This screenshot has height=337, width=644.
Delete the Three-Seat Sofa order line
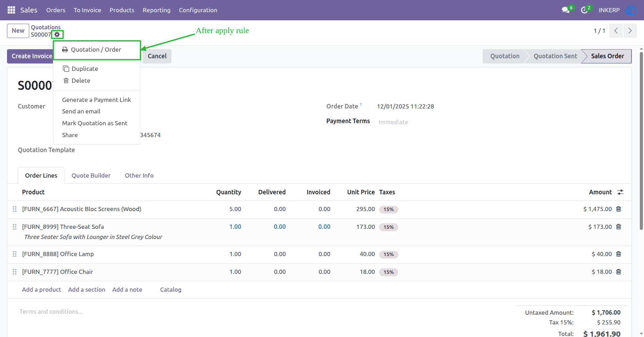click(x=619, y=227)
